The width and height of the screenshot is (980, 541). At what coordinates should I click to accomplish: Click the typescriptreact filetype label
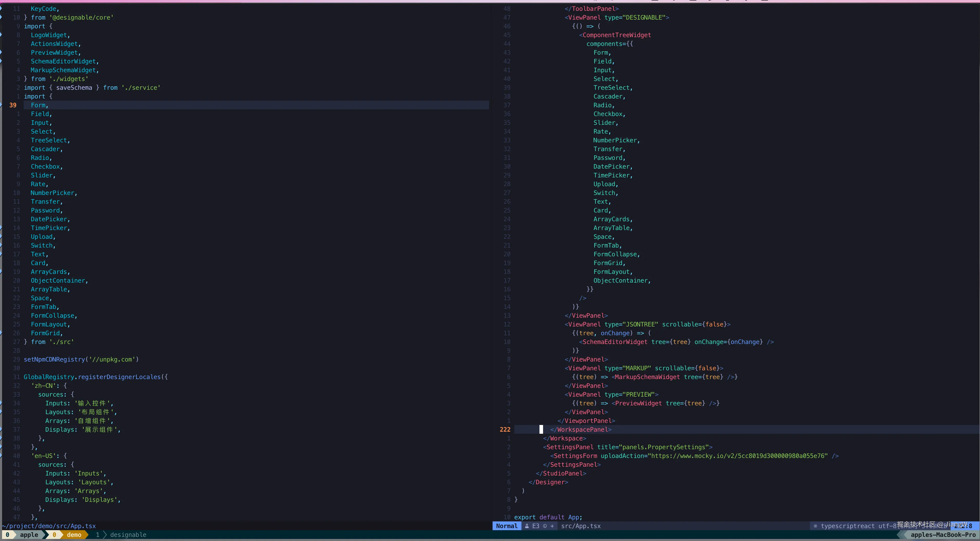pyautogui.click(x=847, y=526)
